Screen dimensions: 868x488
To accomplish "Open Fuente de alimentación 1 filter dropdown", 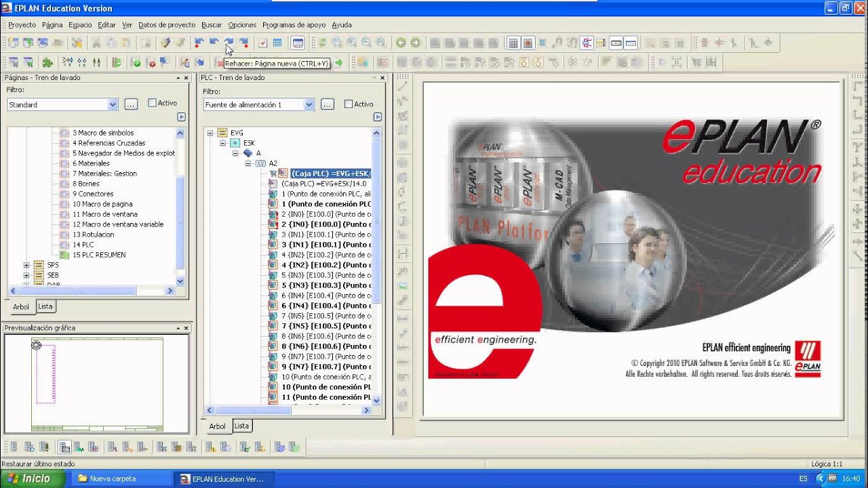I will click(x=309, y=104).
